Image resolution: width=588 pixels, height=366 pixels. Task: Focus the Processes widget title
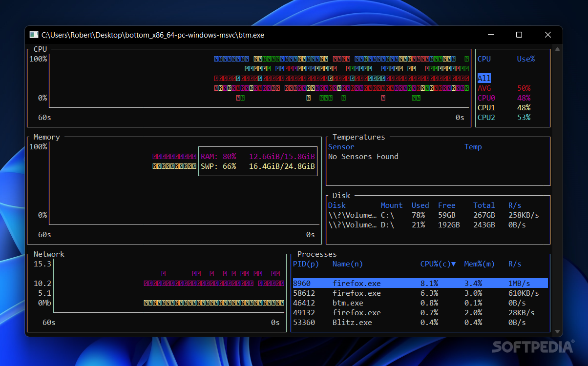[x=317, y=254]
